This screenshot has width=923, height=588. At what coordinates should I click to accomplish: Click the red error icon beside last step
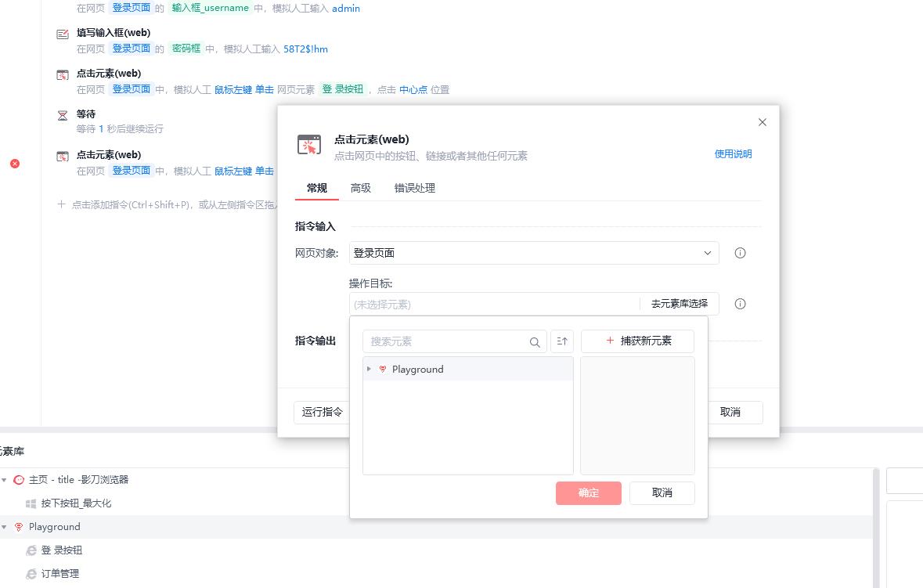(x=16, y=164)
